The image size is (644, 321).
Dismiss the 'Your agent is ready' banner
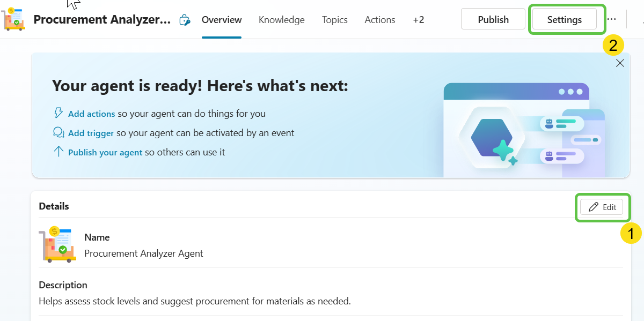tap(620, 63)
